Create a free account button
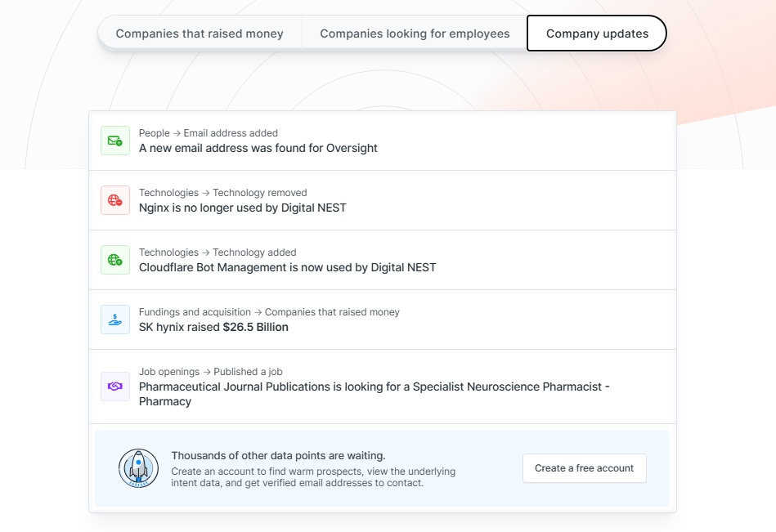The image size is (776, 532). click(585, 468)
